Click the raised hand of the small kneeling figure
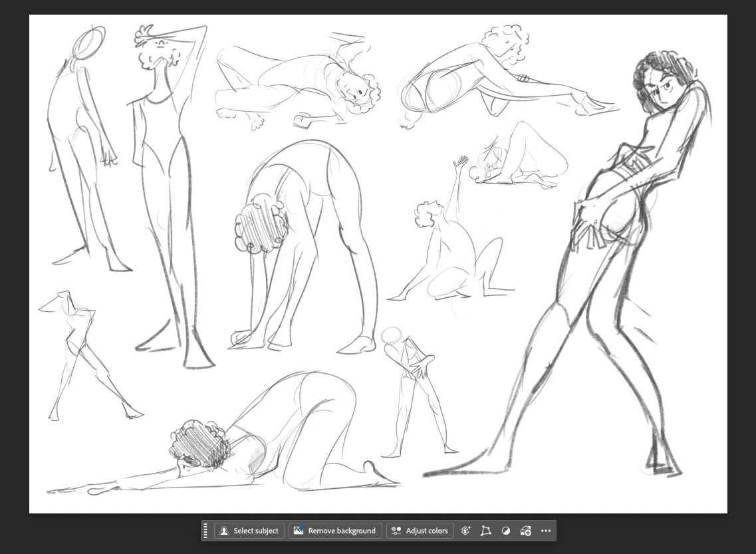This screenshot has height=554, width=756. (x=460, y=164)
